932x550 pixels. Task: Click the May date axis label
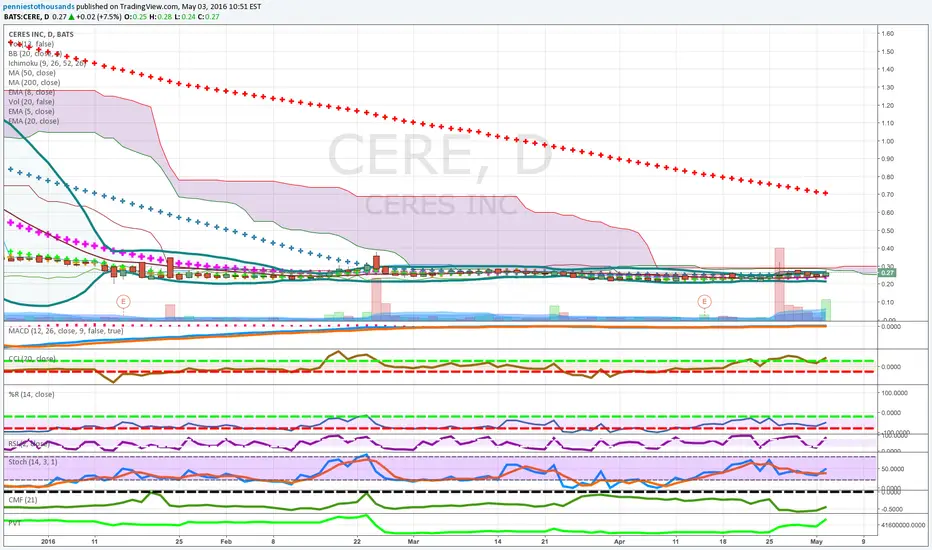817,542
